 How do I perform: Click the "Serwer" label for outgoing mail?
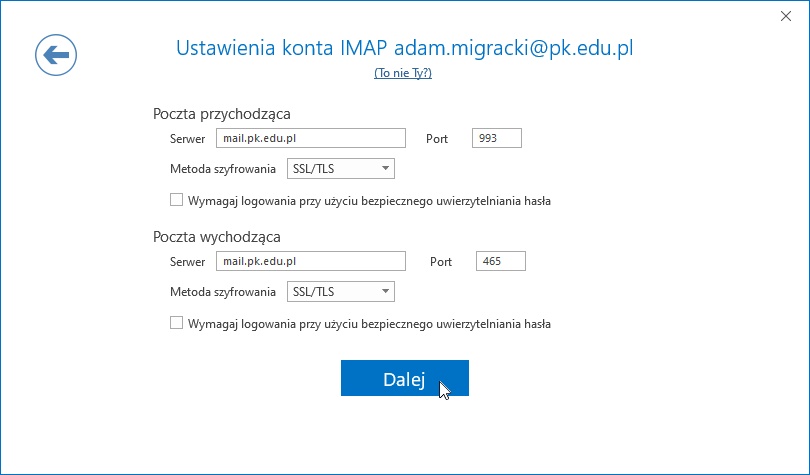coord(188,261)
